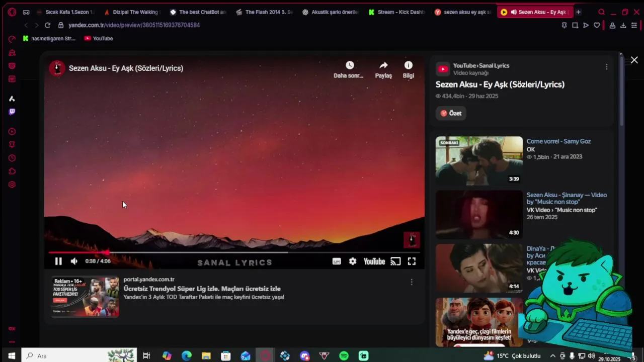
Task: Close the video preview overlay
Action: (x=634, y=60)
